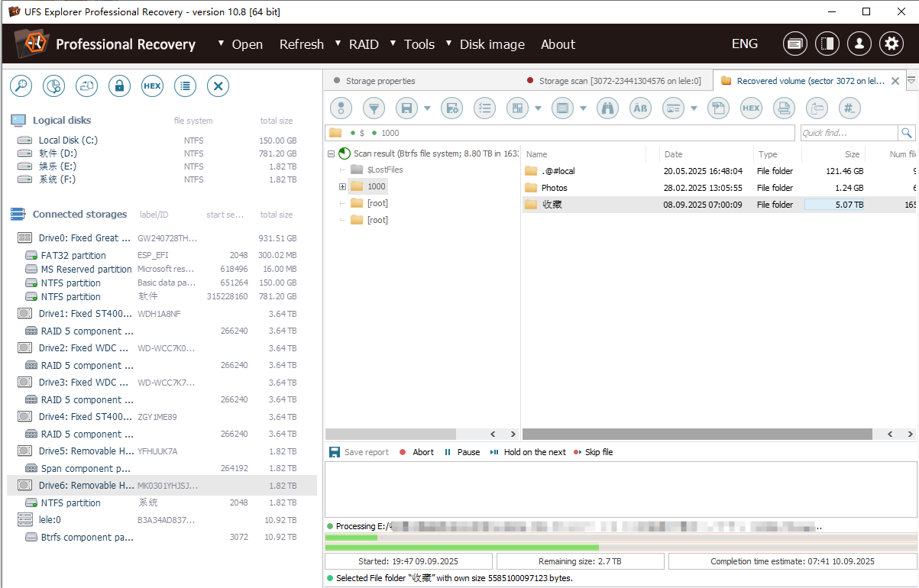Click the floppy-disk save selection icon

407,108
